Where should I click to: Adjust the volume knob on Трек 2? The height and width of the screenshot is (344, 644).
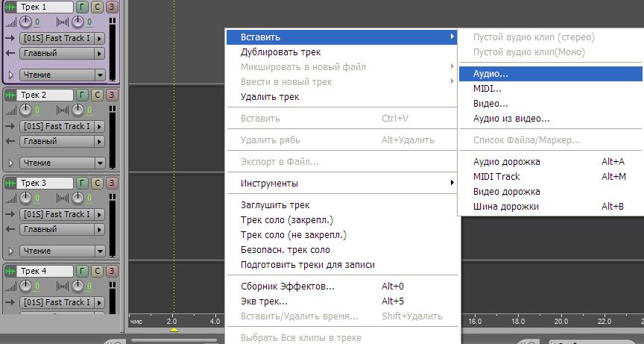tap(25, 110)
